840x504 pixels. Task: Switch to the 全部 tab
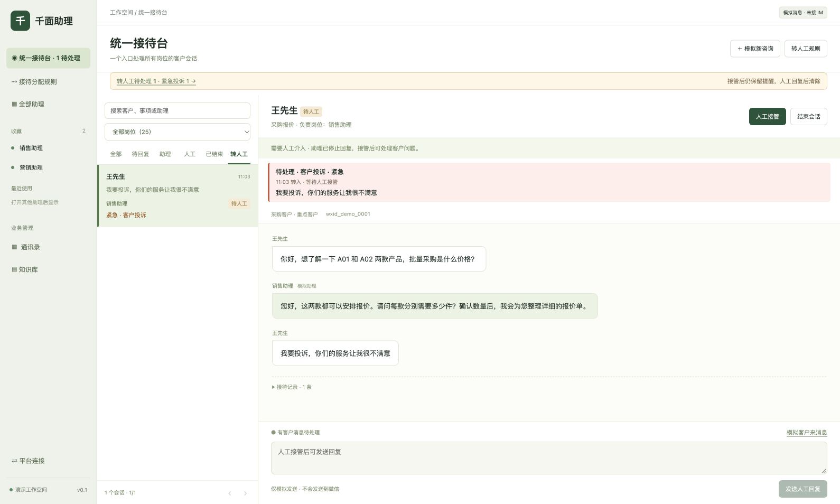[x=116, y=154]
